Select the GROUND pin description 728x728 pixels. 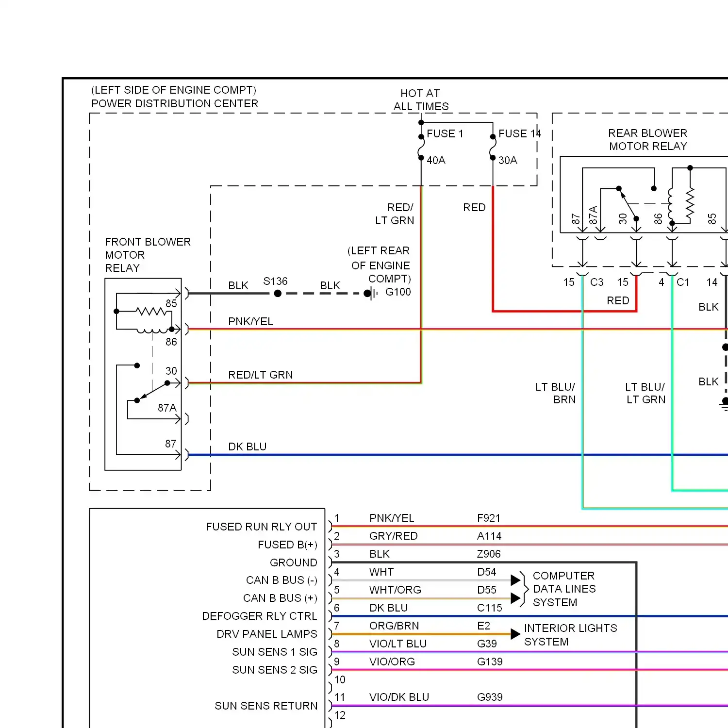[x=293, y=563]
